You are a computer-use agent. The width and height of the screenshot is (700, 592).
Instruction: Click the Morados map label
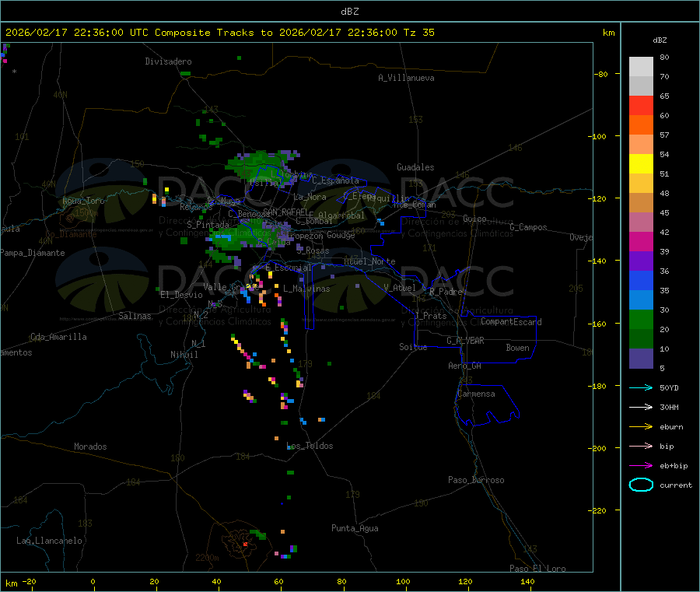click(x=90, y=447)
